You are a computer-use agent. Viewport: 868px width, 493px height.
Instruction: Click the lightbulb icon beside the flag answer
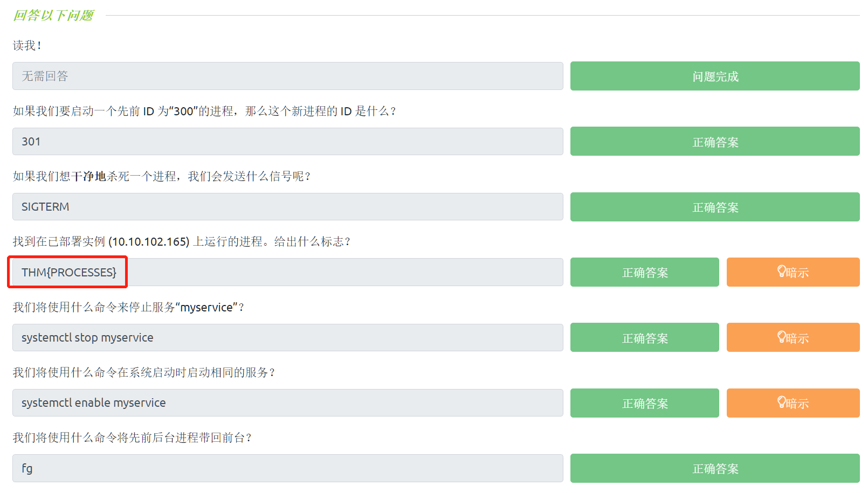[x=782, y=272]
